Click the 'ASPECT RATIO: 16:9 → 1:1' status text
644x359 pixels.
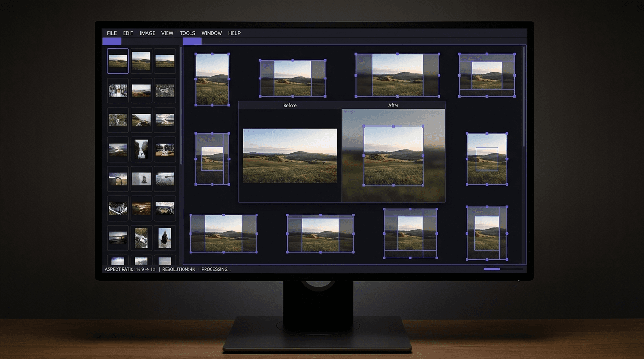pyautogui.click(x=130, y=269)
